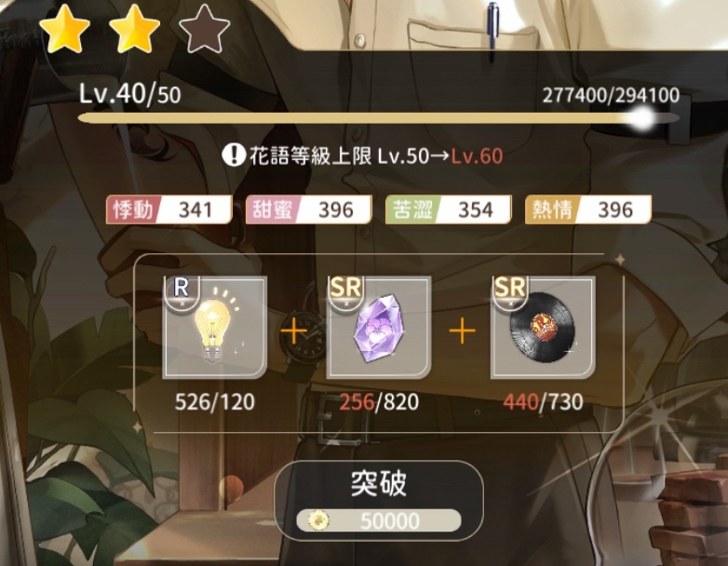Click the second gold star

click(135, 29)
